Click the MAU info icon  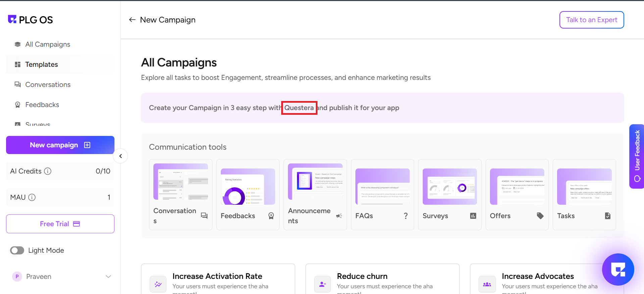[x=32, y=197]
